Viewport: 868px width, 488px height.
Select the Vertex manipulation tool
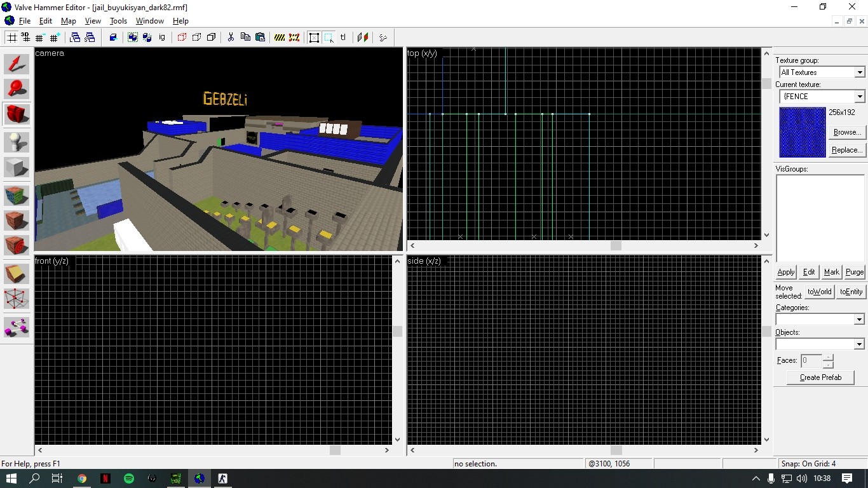(17, 299)
